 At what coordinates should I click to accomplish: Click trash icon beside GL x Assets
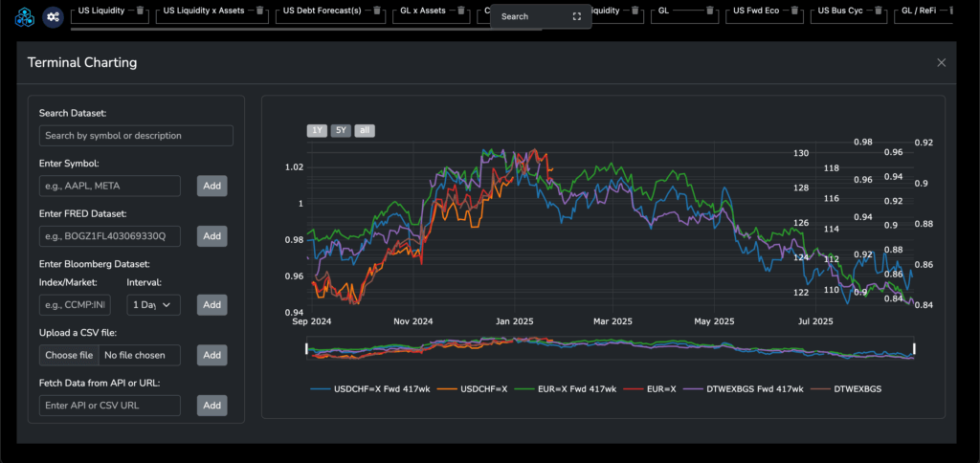(x=460, y=11)
